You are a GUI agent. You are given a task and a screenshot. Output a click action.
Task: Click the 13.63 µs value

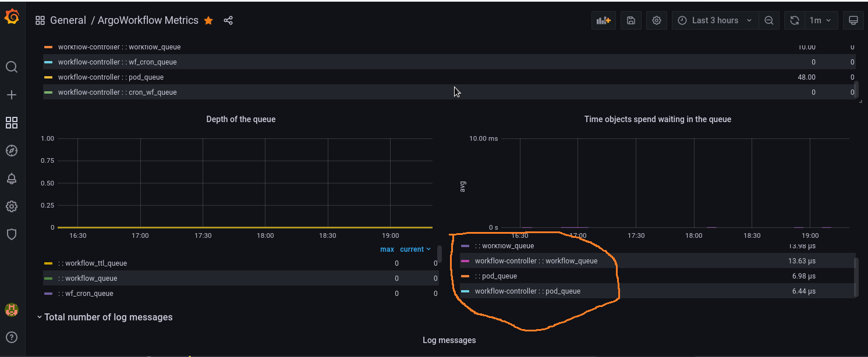tap(800, 261)
